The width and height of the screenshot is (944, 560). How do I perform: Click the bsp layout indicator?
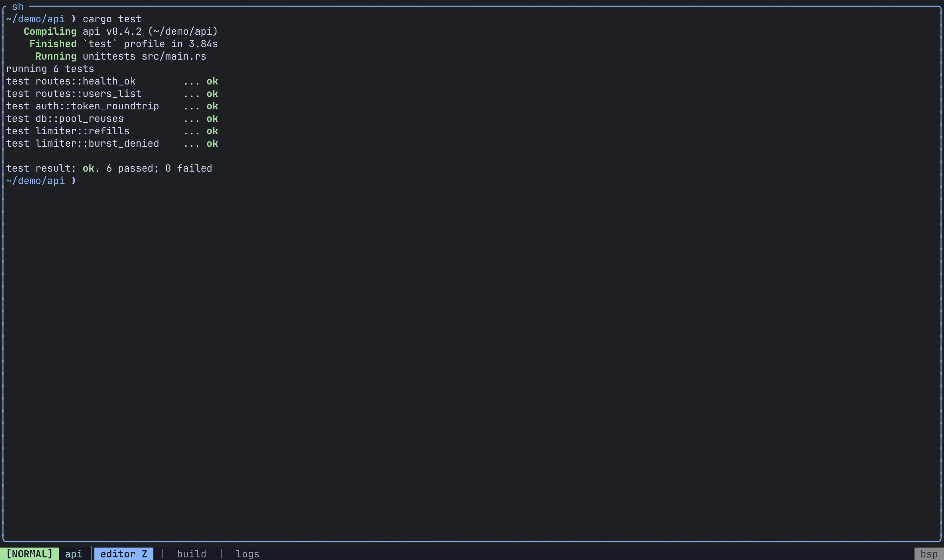coord(929,553)
